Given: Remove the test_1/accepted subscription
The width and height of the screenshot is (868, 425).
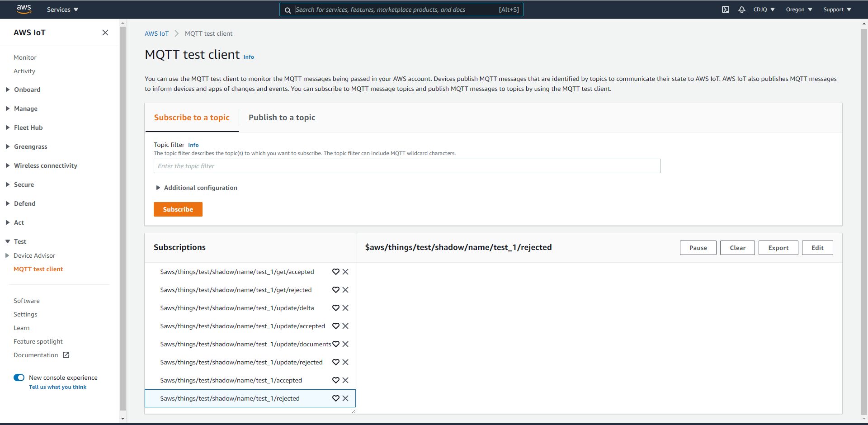Looking at the screenshot, I should tap(345, 380).
